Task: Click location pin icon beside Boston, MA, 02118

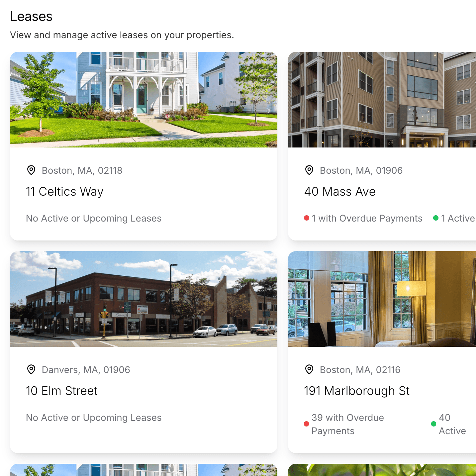Action: [x=31, y=170]
